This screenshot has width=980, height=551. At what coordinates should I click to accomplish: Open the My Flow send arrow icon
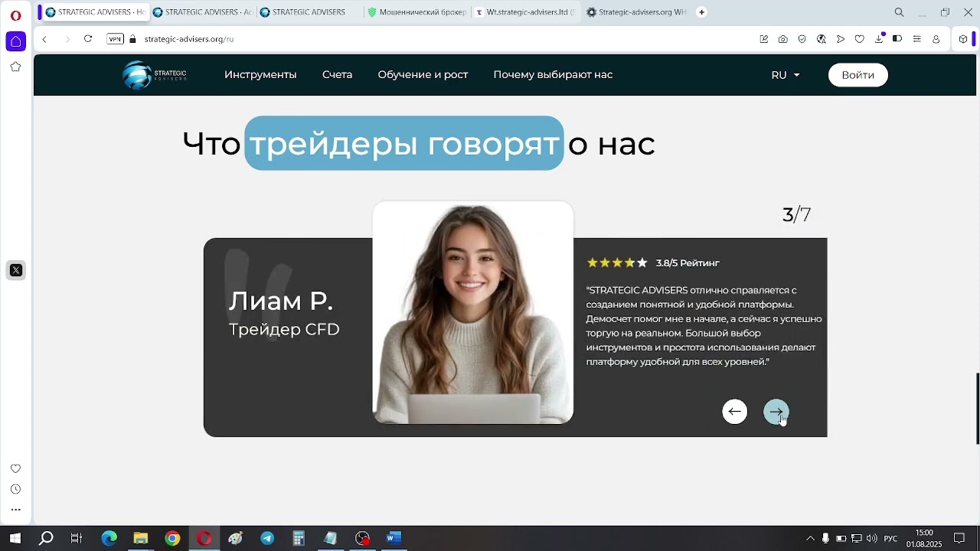click(x=840, y=39)
